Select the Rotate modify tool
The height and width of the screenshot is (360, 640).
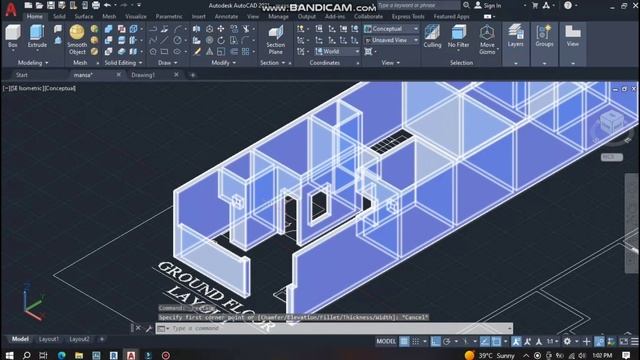[x=221, y=40]
